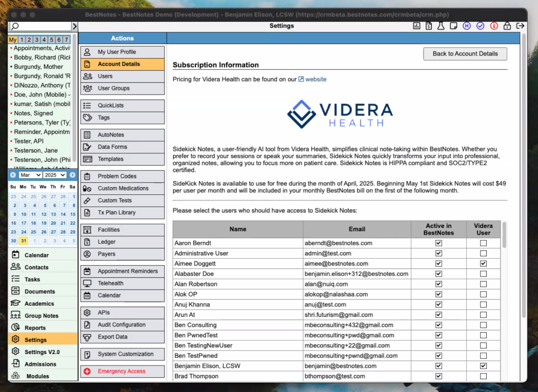Select tab 7 in contact list

66,40
